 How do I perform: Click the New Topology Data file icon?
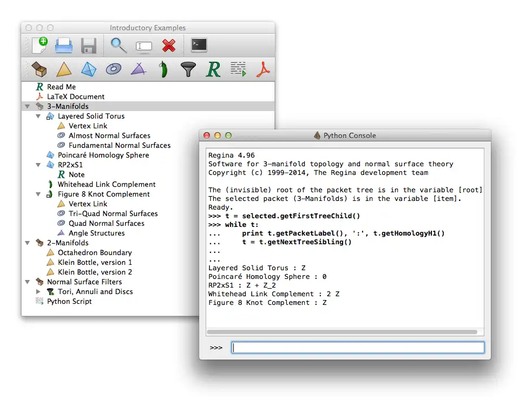40,45
